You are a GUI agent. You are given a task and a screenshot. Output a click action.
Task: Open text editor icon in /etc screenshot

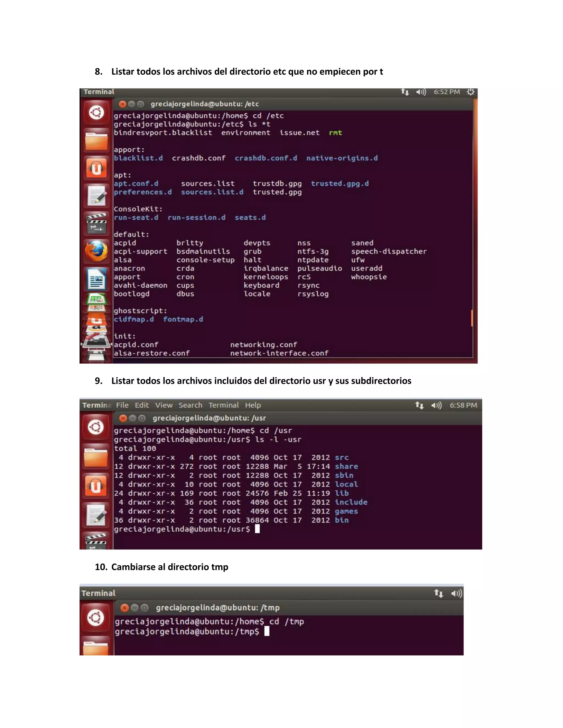click(96, 196)
